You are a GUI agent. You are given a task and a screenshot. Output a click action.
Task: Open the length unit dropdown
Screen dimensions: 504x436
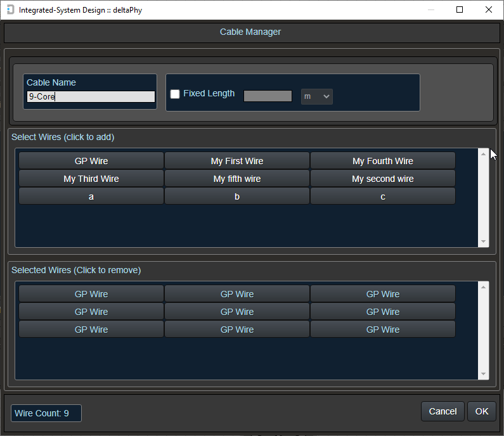pos(317,96)
